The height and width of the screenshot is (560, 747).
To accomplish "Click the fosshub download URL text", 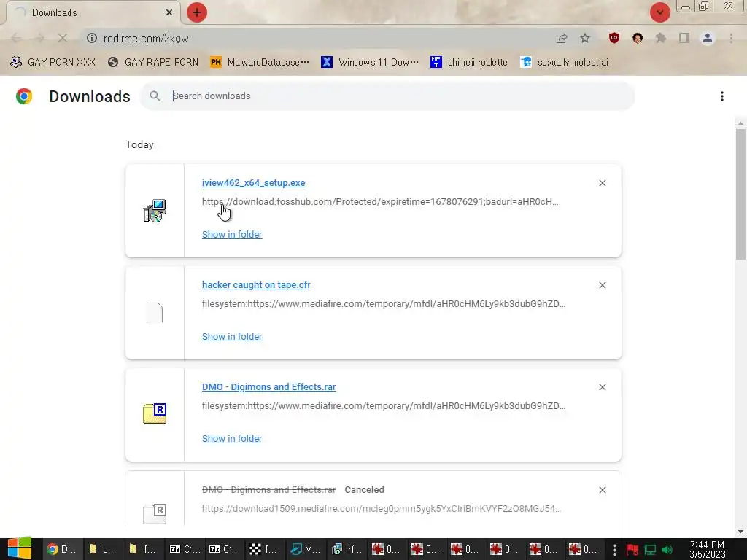I will click(x=380, y=201).
